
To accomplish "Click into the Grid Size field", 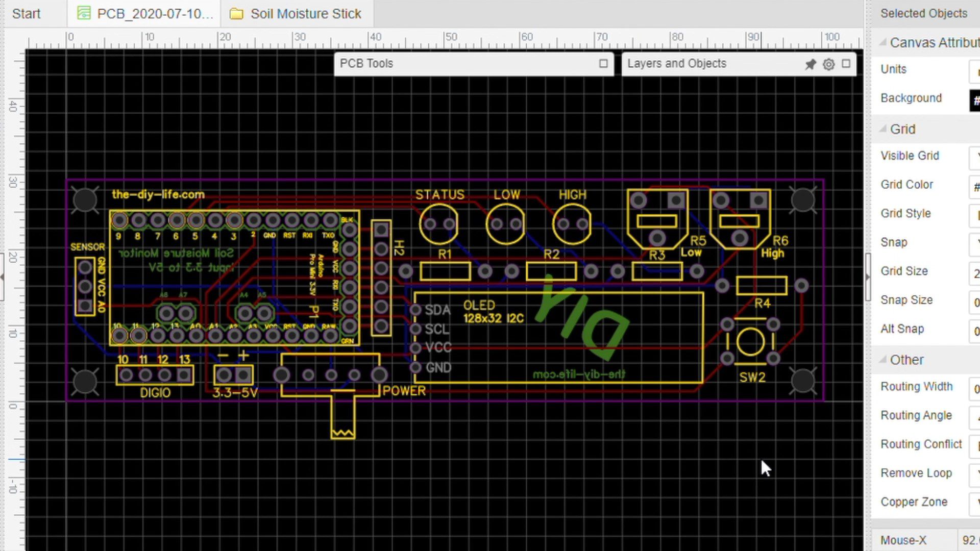I will click(x=974, y=273).
